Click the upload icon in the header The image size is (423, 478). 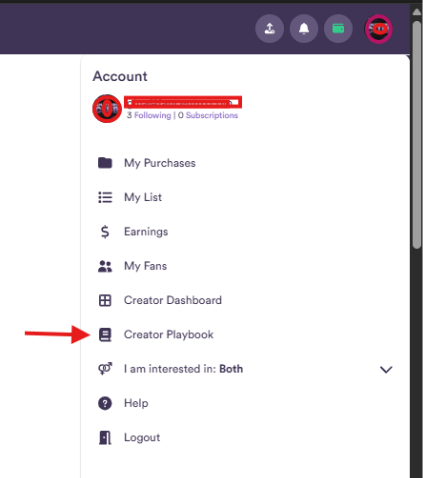pos(269,29)
